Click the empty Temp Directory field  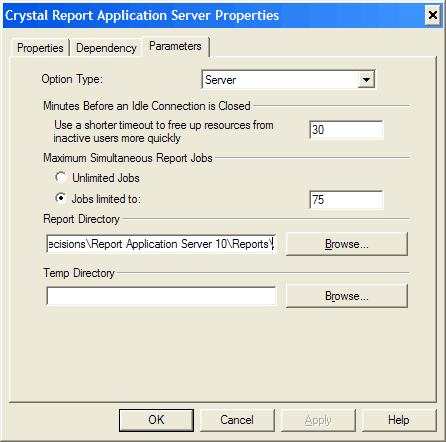161,296
